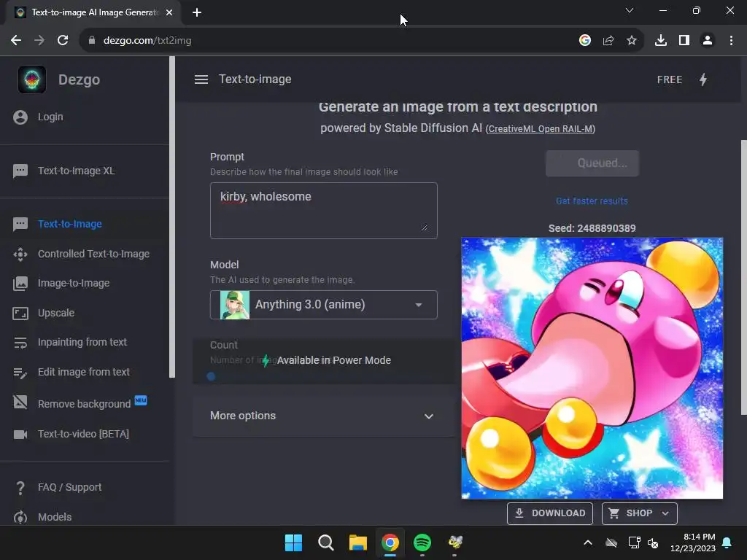Click the Count slider handle
This screenshot has width=747, height=560.
click(211, 376)
